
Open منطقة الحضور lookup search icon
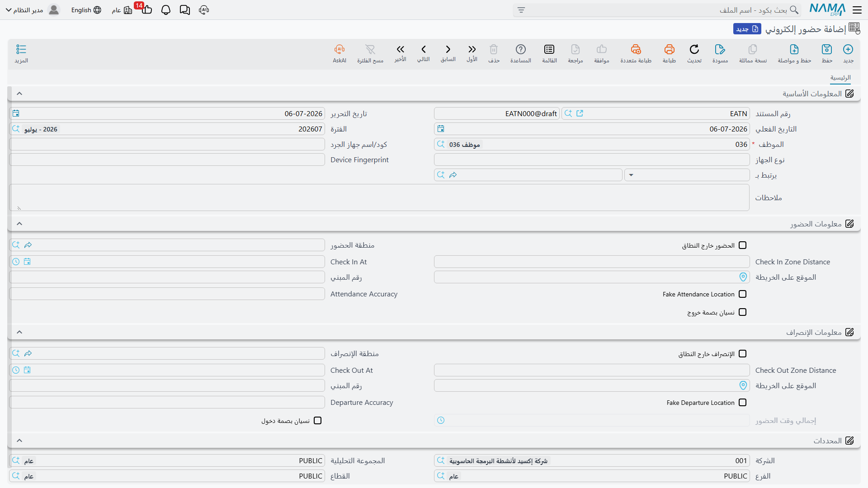[16, 244]
